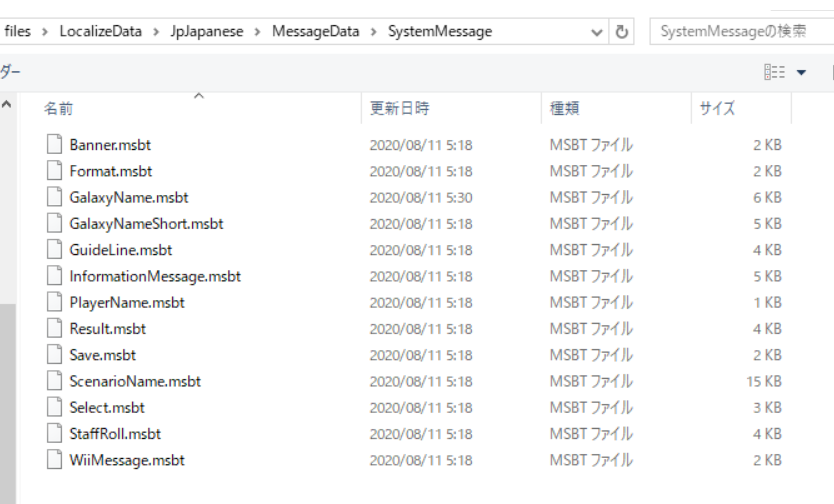Click the PlayerName.msbt file icon
Viewport: 834px width, 504px height.
click(x=54, y=302)
